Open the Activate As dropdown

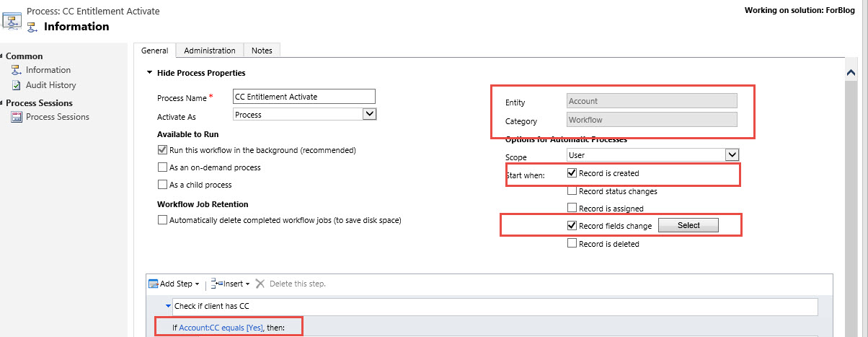pyautogui.click(x=369, y=114)
